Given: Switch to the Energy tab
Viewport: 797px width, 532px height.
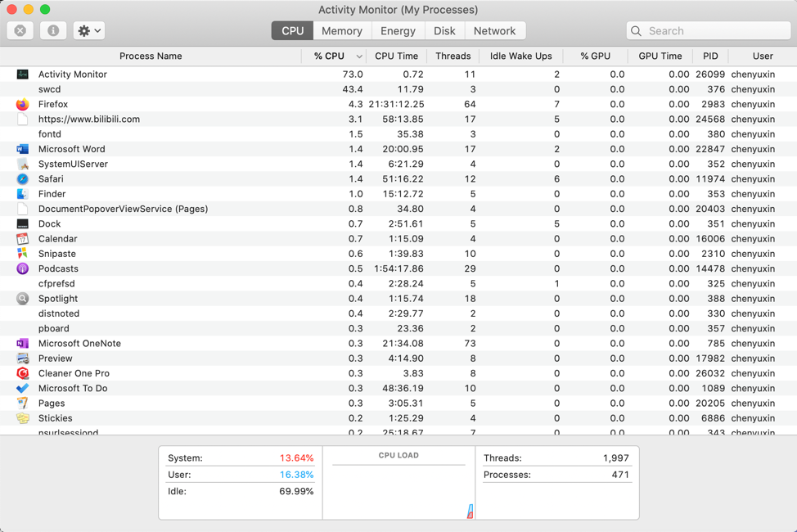Looking at the screenshot, I should click(x=398, y=31).
